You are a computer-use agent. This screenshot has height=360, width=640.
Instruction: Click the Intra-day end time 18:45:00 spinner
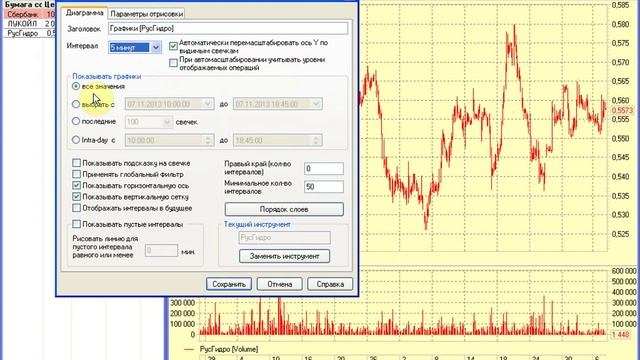click(316, 140)
